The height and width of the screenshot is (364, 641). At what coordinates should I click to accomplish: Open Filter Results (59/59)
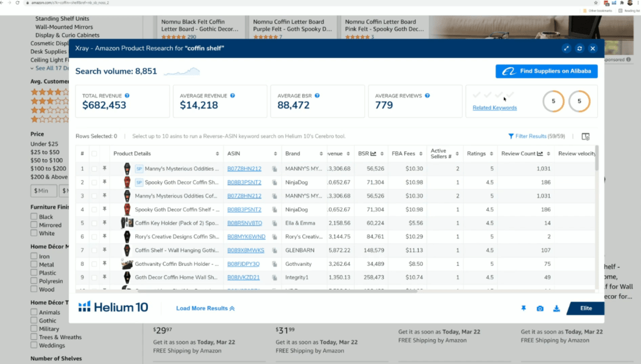coord(536,136)
